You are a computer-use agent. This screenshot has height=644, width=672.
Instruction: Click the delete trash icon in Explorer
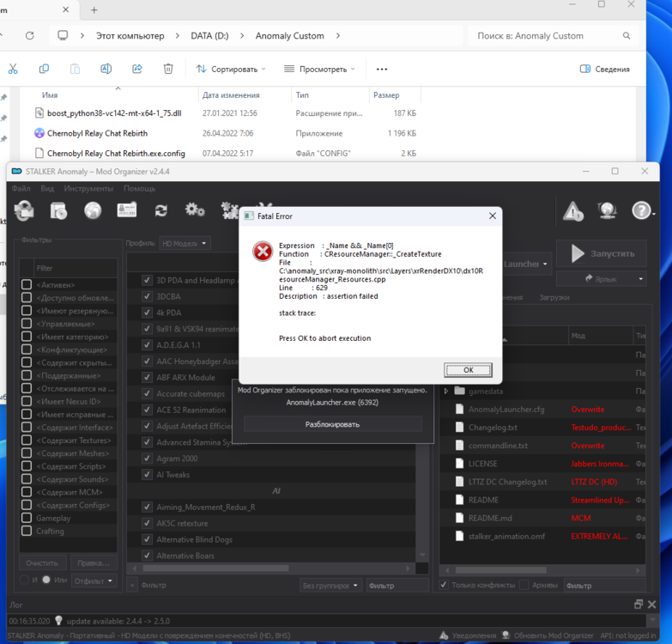coord(168,69)
